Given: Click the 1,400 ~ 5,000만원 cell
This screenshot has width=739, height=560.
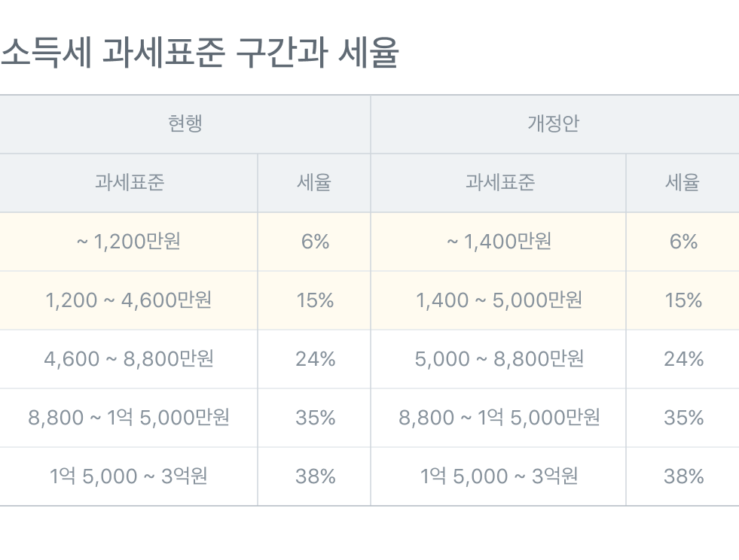Looking at the screenshot, I should [499, 300].
